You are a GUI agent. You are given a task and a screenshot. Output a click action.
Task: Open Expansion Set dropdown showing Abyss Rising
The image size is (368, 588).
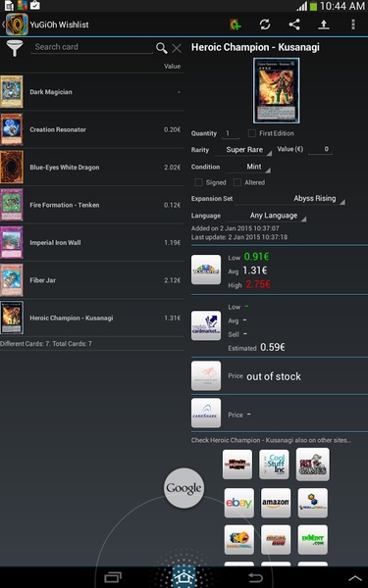tap(289, 199)
